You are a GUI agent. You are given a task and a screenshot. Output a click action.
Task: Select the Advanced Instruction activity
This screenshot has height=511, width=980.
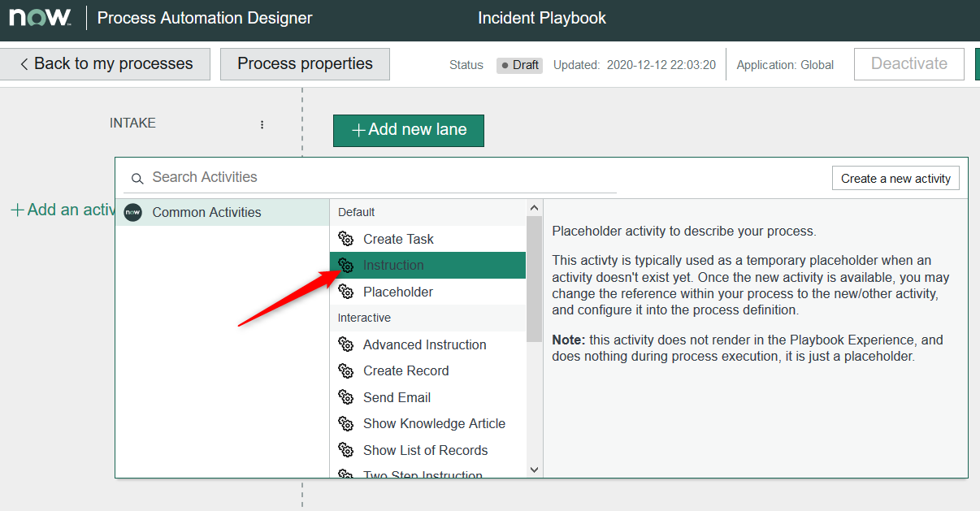[x=423, y=344]
